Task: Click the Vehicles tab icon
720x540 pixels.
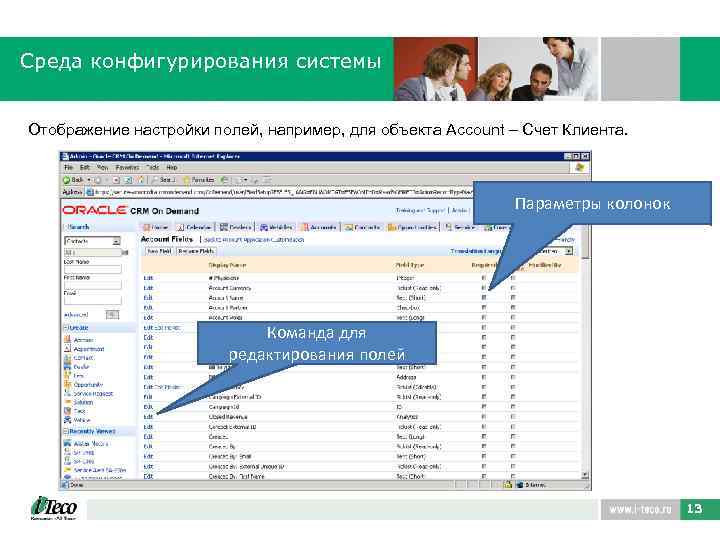Action: click(264, 227)
